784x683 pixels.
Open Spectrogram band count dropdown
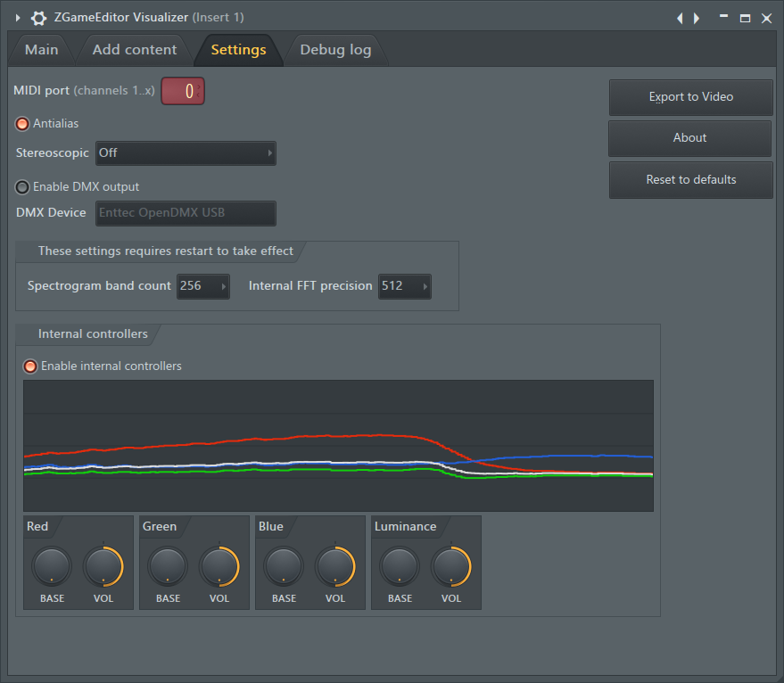pyautogui.click(x=202, y=286)
